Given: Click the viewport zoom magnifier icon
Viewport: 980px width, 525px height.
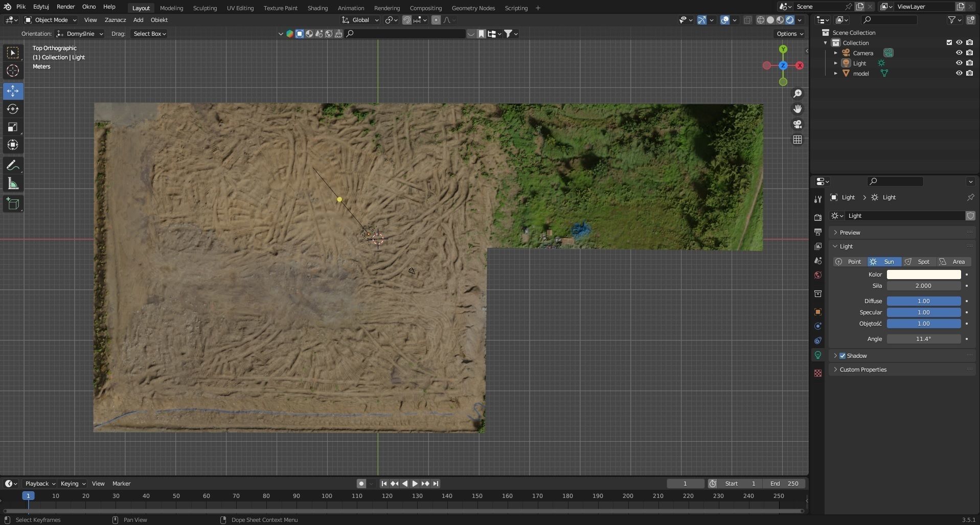Looking at the screenshot, I should pos(797,94).
